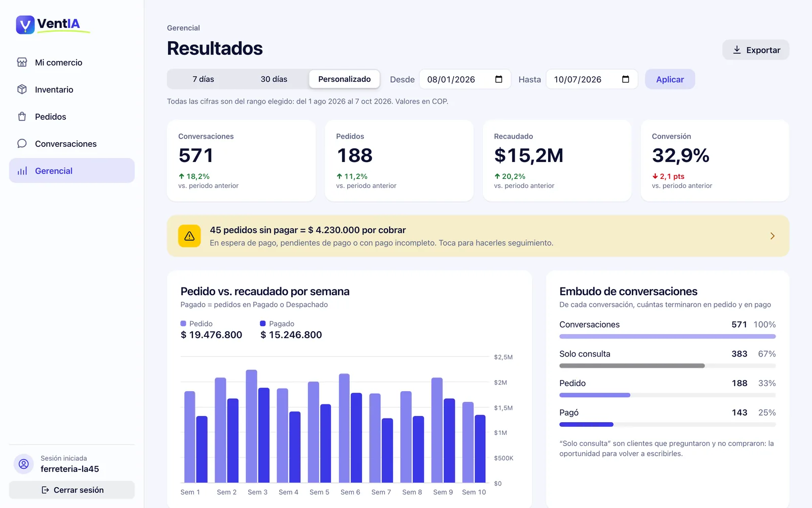This screenshot has height=508, width=812.
Task: Click the Conversaciones chat bubble icon
Action: (x=22, y=144)
